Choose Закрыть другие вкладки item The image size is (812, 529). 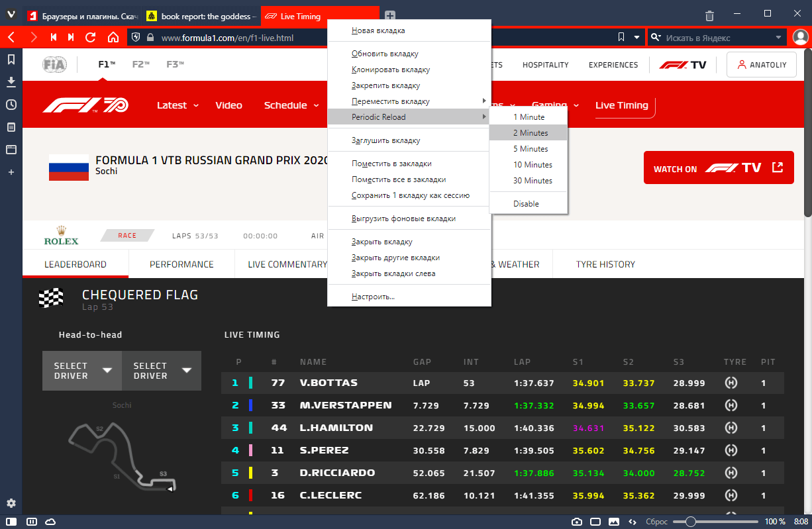click(409, 258)
